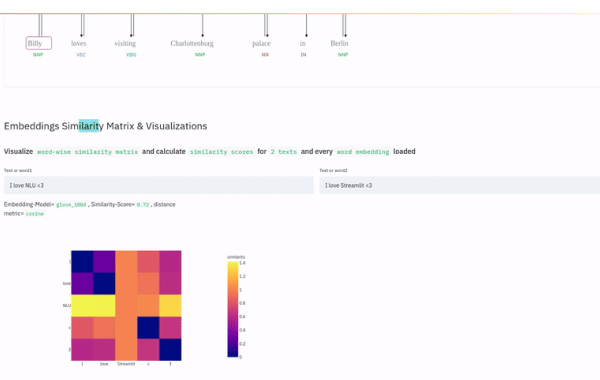Viewport: 600px width, 380px height.
Task: Click the 'word embedding' code label
Action: pyautogui.click(x=363, y=152)
